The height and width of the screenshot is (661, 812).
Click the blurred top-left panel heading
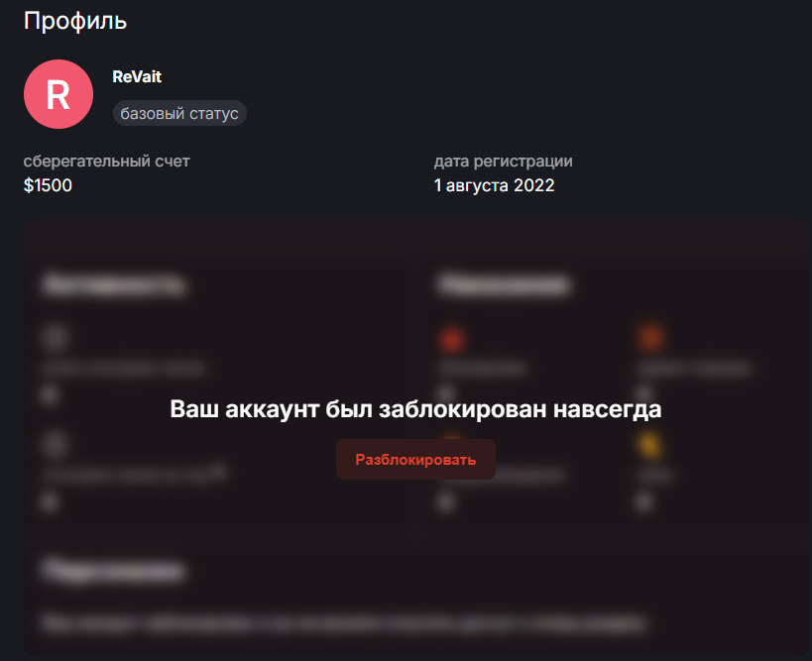click(x=113, y=284)
